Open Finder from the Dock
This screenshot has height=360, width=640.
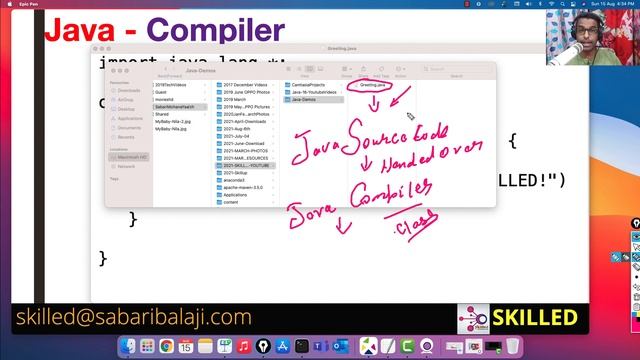[x=128, y=346]
